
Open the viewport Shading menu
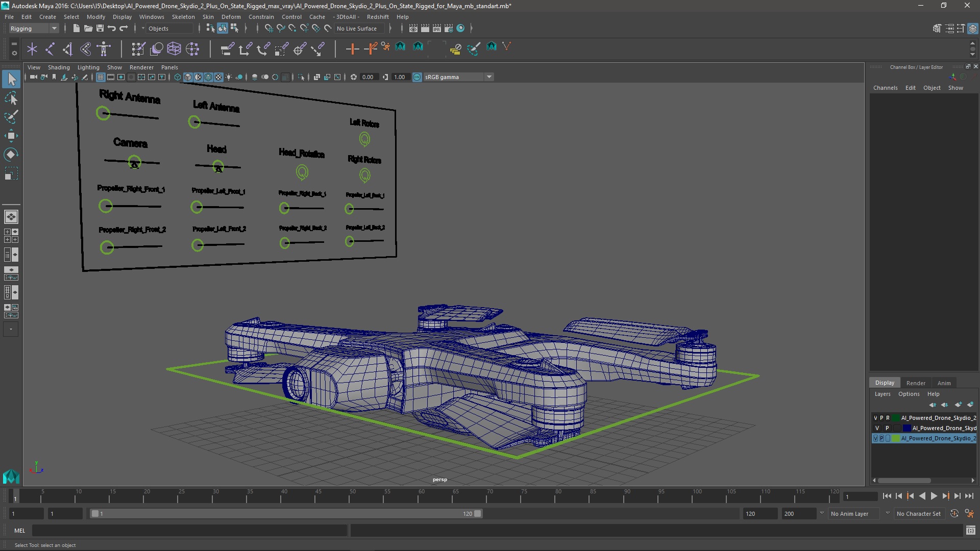tap(59, 67)
